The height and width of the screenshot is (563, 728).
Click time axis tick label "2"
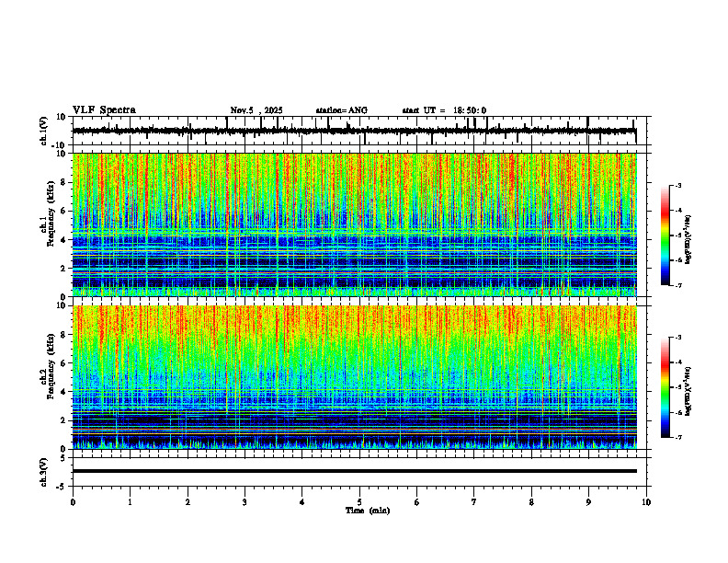click(188, 502)
